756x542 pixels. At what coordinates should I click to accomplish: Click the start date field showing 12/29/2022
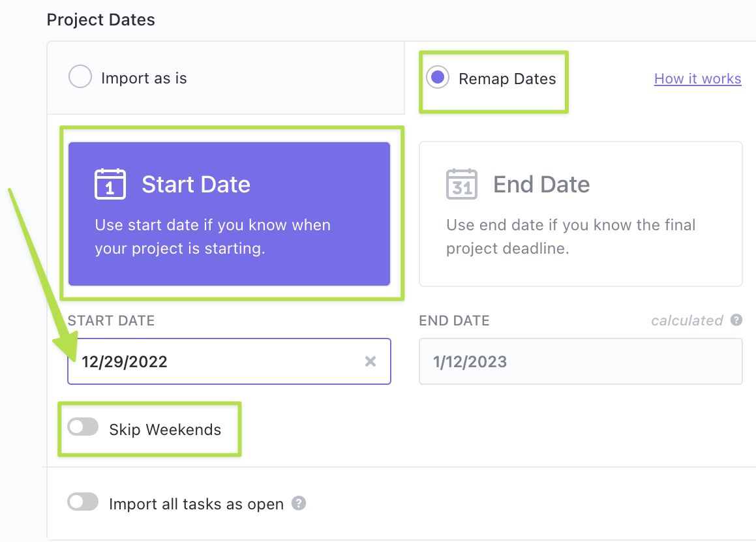click(215, 361)
